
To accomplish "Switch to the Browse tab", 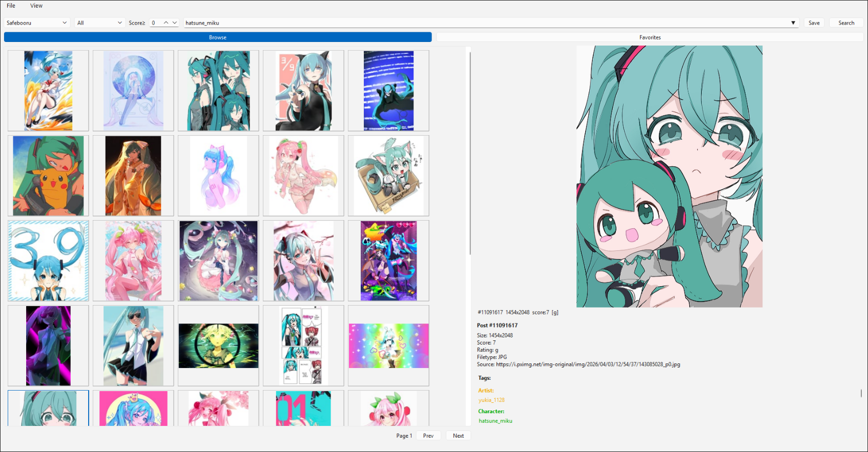I will [218, 37].
